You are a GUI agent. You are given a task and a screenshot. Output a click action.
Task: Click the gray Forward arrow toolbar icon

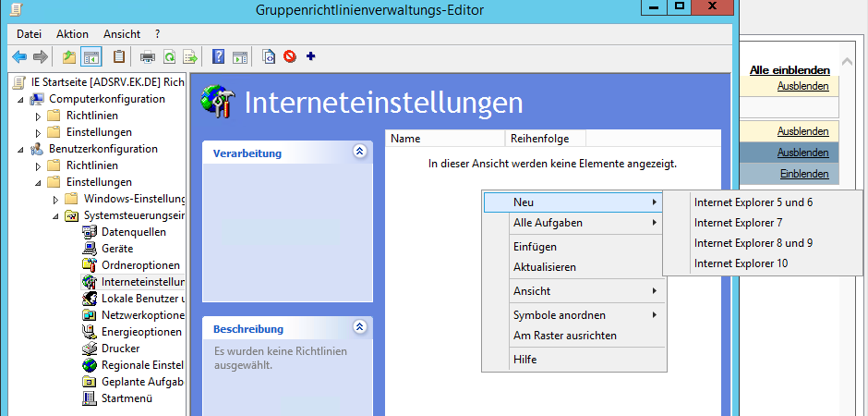[x=40, y=56]
